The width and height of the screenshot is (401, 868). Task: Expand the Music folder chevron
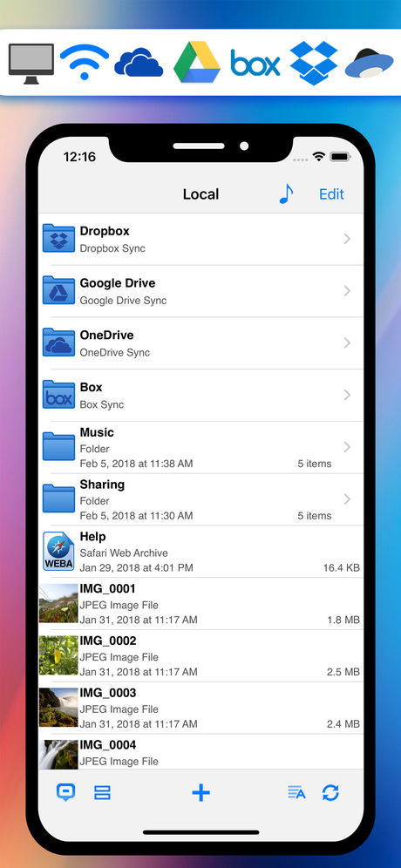coord(347,447)
